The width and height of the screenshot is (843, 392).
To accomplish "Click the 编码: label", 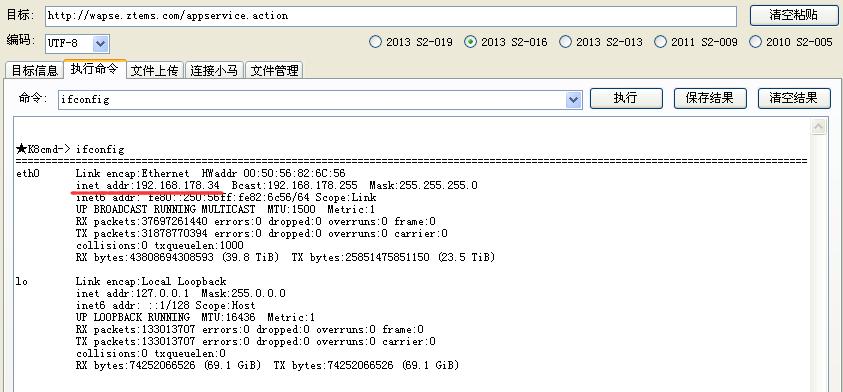I will (20, 40).
